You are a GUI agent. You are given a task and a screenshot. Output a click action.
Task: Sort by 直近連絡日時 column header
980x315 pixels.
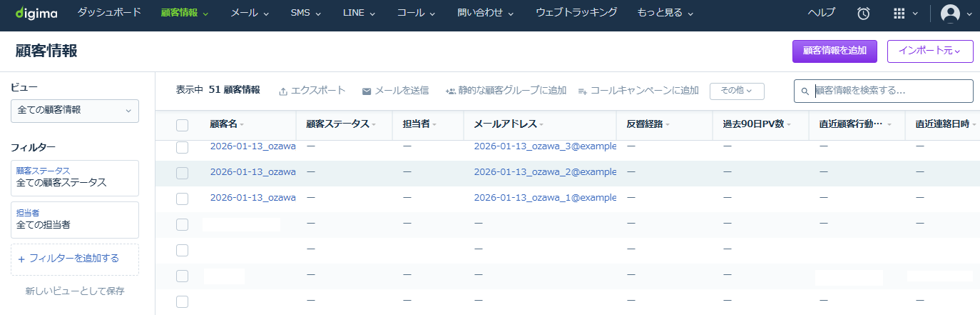coord(946,124)
